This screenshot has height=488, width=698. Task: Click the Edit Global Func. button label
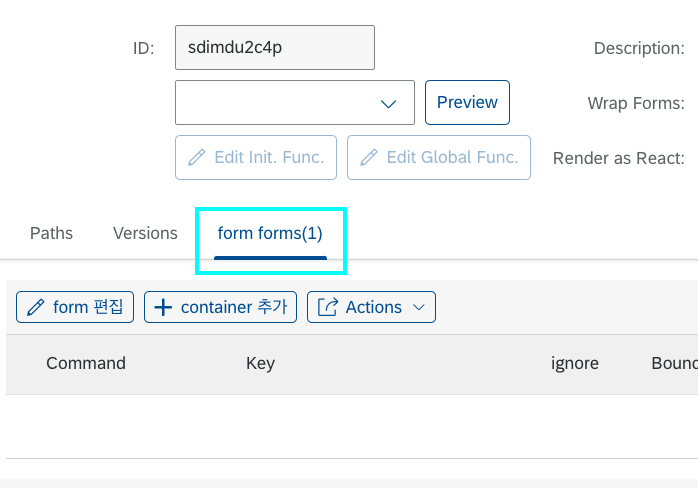pos(452,157)
